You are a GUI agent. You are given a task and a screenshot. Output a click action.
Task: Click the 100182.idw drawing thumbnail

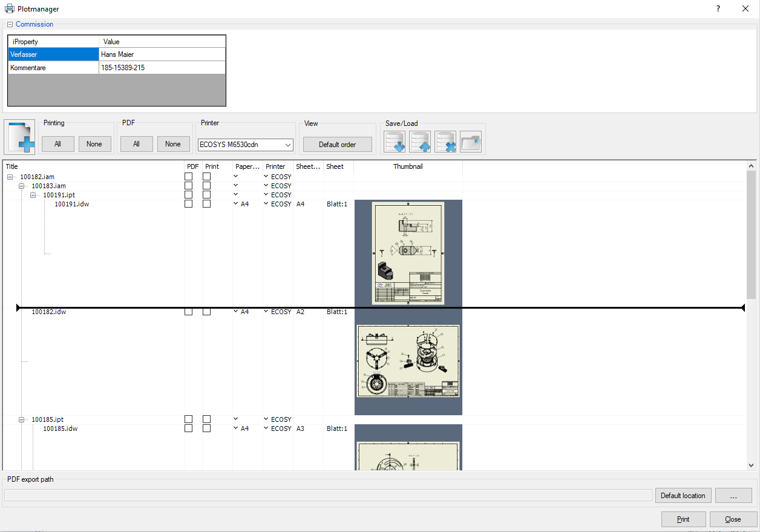tap(408, 361)
